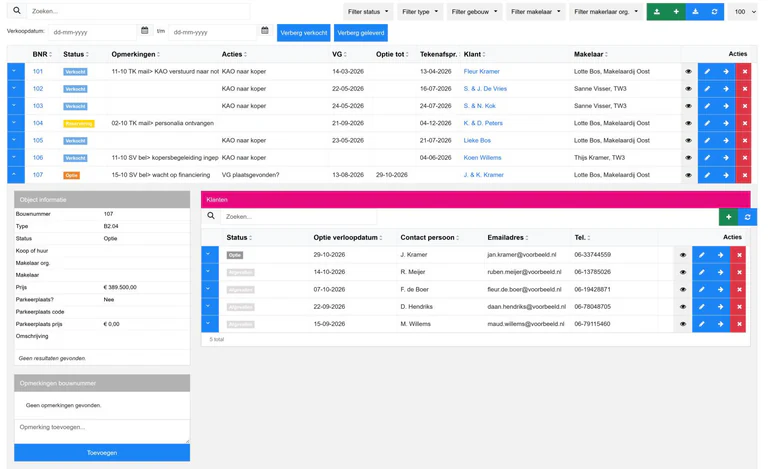Sort by Makelaar column header
Image resolution: width=768 pixels, height=469 pixels.
pos(591,54)
